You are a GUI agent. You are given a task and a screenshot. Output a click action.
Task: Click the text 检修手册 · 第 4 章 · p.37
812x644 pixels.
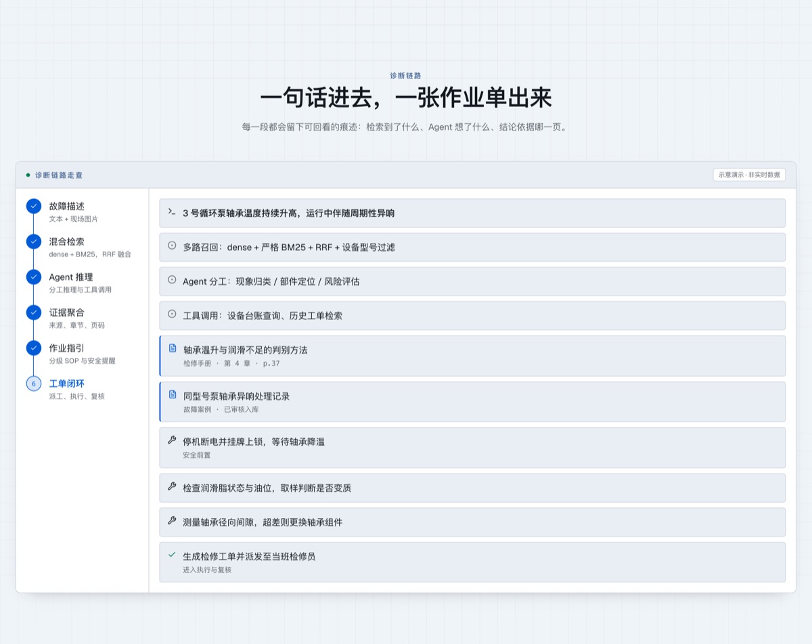[231, 363]
